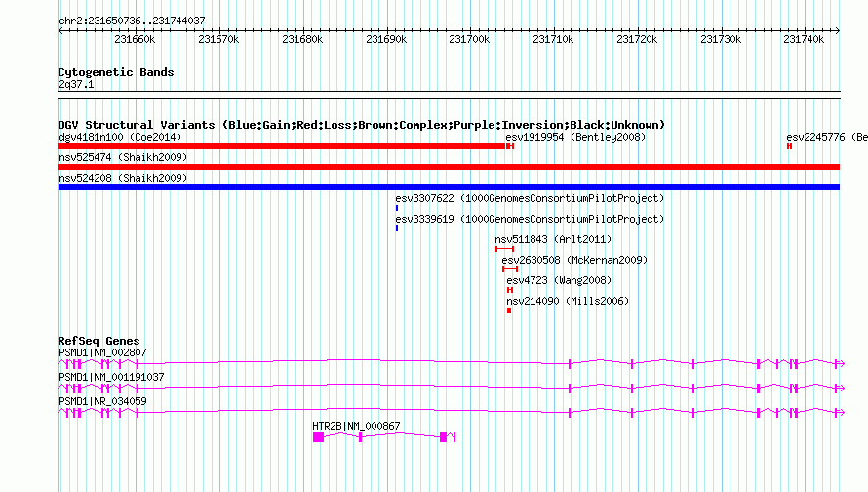The image size is (868, 492).
Task: Select the esv2245776 variant label
Action: tap(826, 137)
